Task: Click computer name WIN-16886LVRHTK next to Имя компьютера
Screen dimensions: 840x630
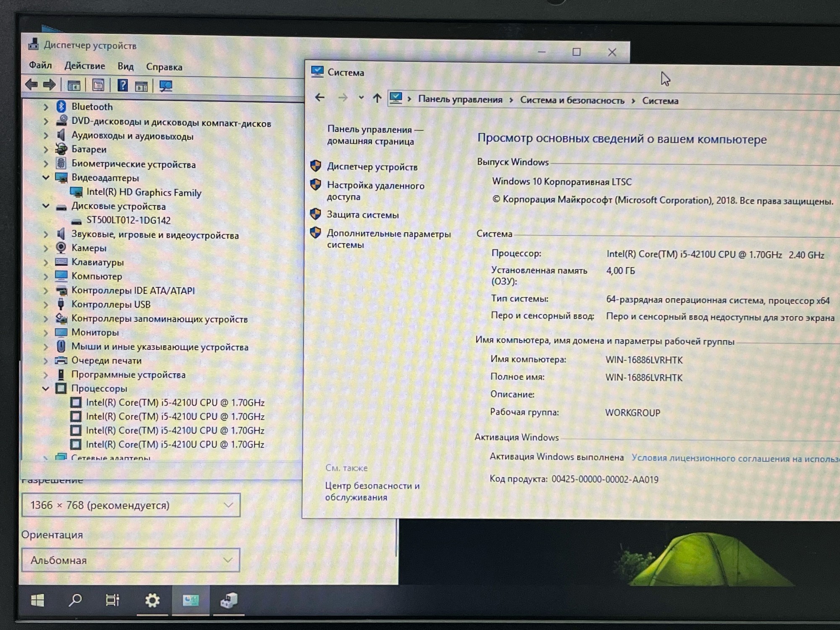Action: point(644,360)
